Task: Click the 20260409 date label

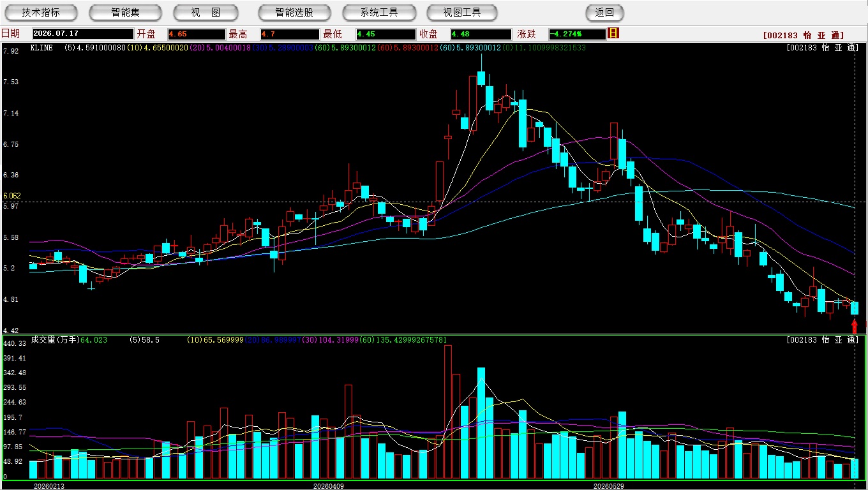Action: pyautogui.click(x=328, y=486)
